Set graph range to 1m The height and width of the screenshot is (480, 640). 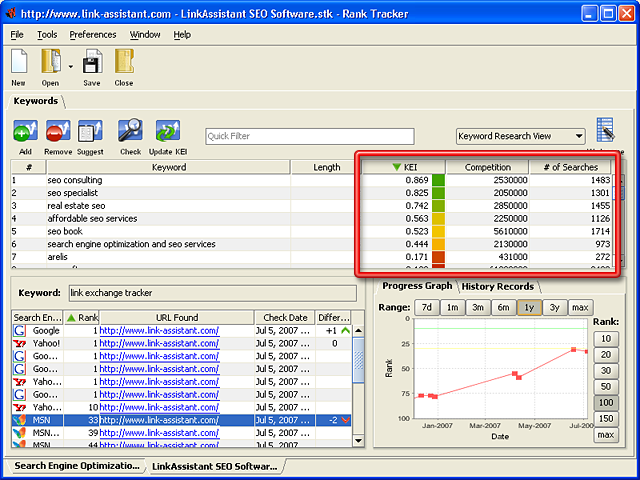pos(452,307)
